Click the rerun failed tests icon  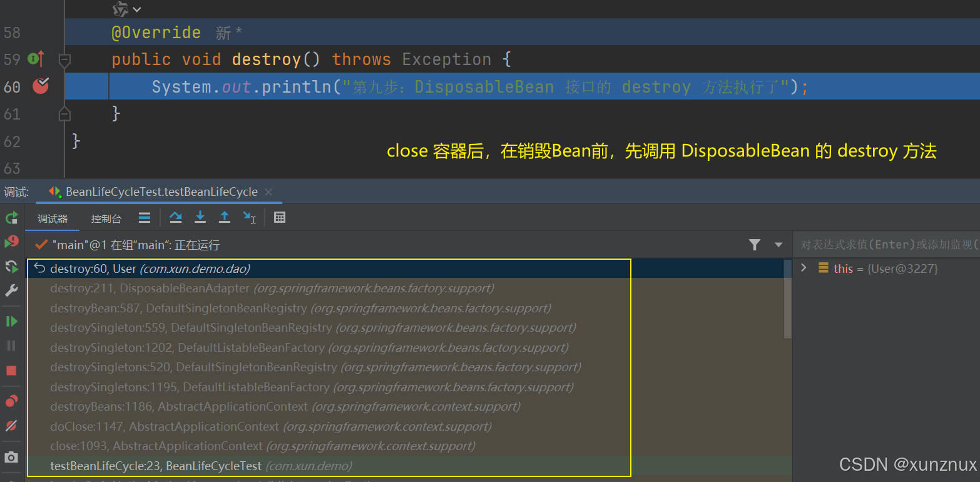[x=11, y=242]
